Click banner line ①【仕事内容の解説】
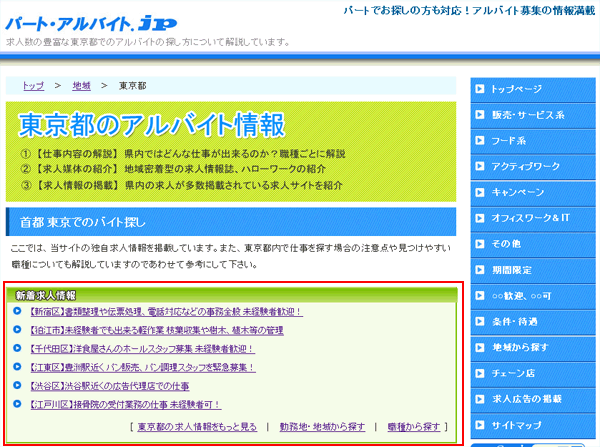Screen dimensions: 600x447 click(183, 154)
